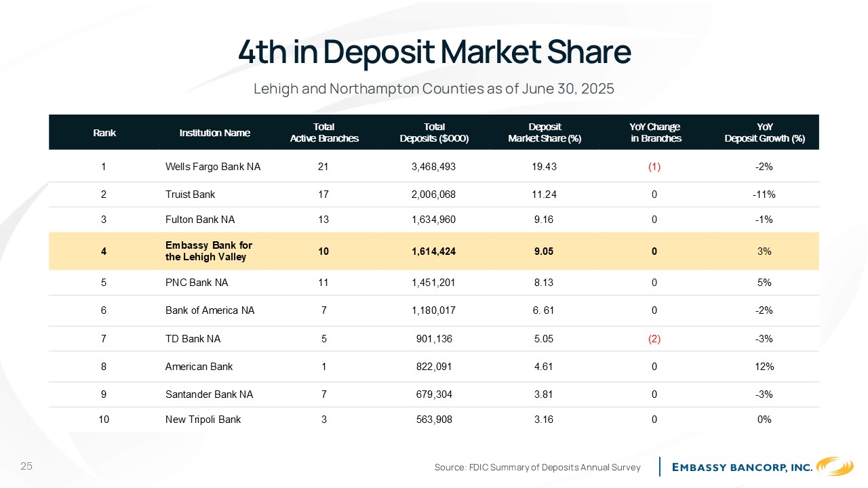The width and height of the screenshot is (868, 488).
Task: Select the 1,614,424 total deposits cell
Action: point(434,251)
